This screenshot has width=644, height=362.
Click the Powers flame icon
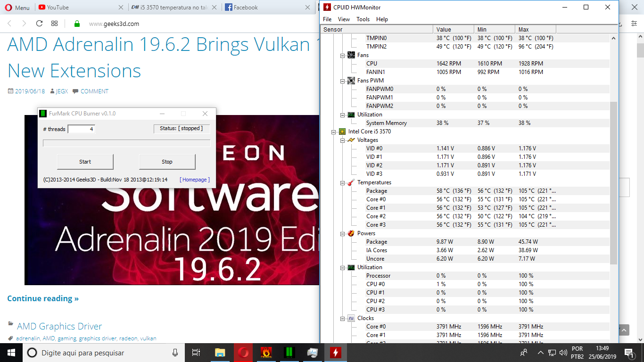[x=351, y=233]
